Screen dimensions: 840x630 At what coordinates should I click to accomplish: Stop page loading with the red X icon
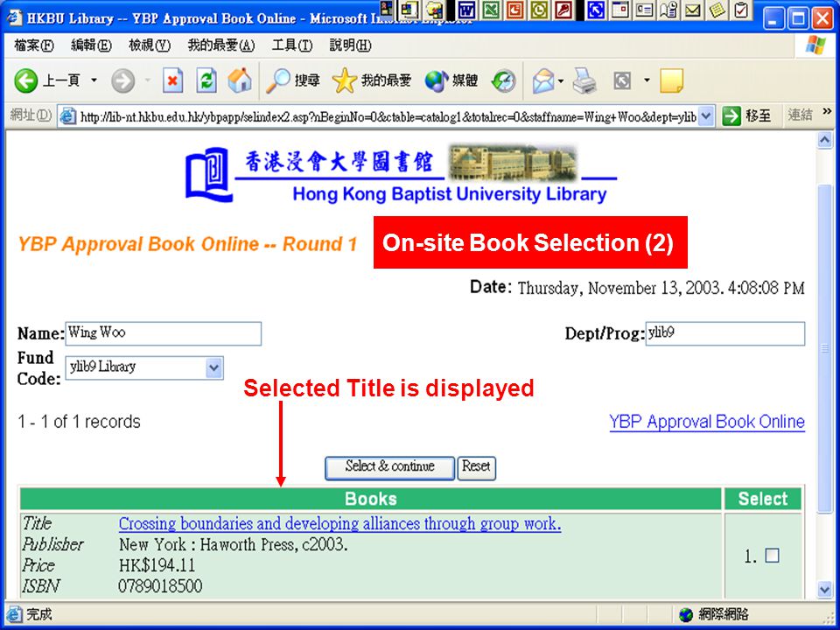pos(172,81)
